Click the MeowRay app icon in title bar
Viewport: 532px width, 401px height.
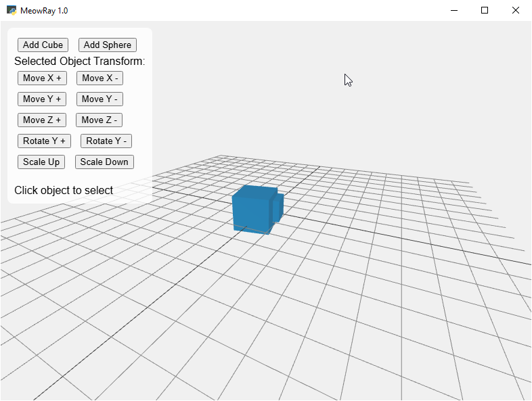[x=12, y=11]
